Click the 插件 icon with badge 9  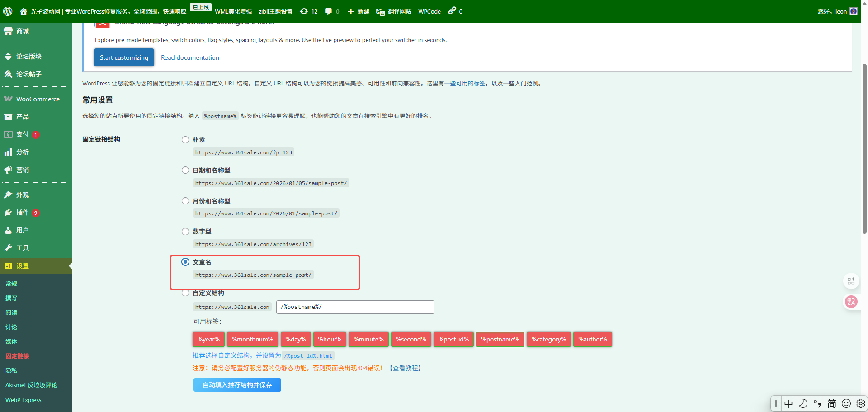click(8, 213)
